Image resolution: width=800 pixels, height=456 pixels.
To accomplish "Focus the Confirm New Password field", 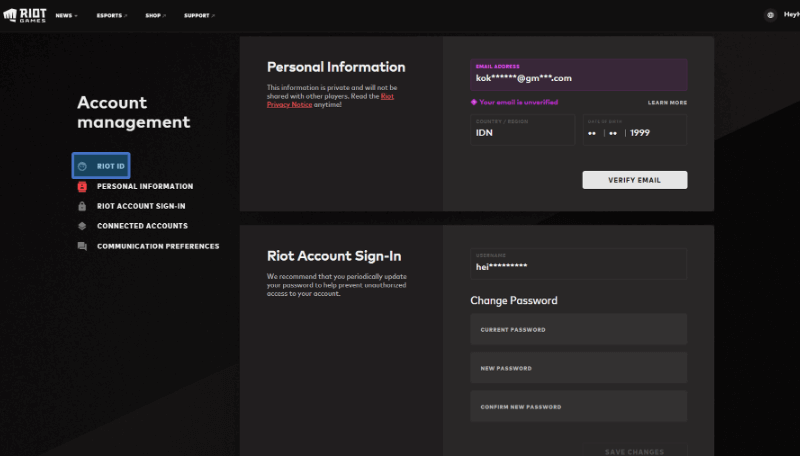I will click(x=579, y=407).
